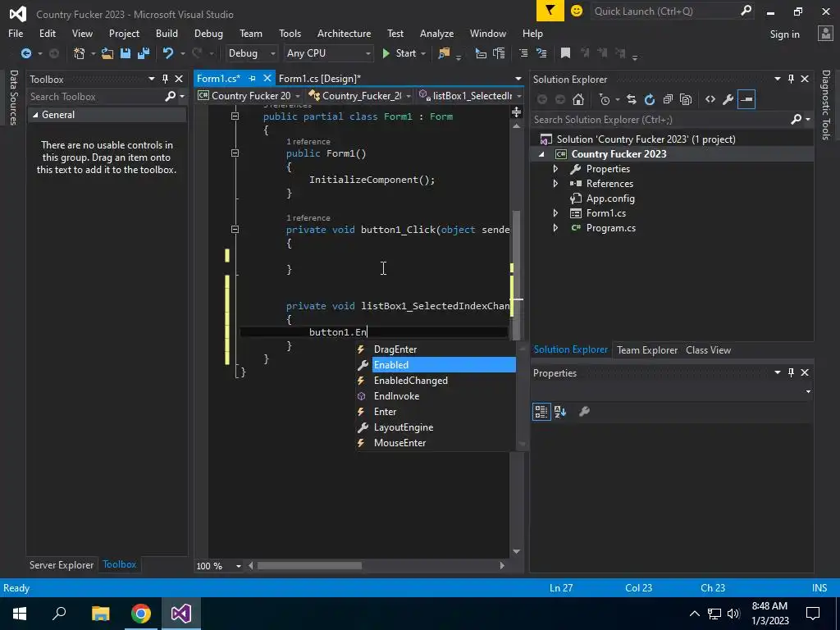Screen dimensions: 840x630
Task: Click the Open File folder icon
Action: tap(107, 53)
